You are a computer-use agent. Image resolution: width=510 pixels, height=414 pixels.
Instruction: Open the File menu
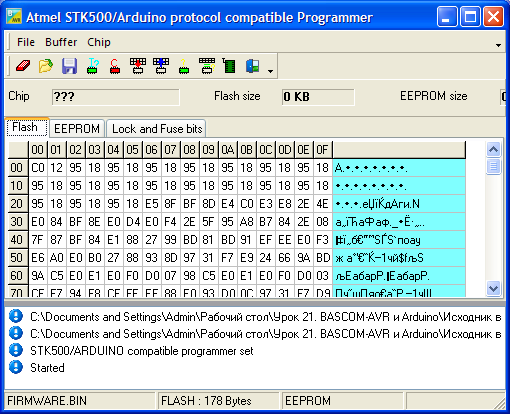pos(26,42)
